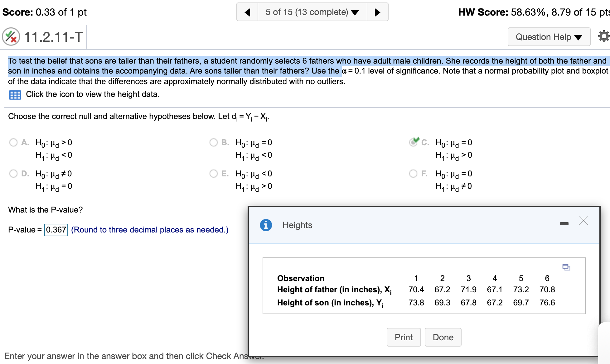Click the info icon in Heights dialog
Image resolution: width=610 pixels, height=364 pixels.
pos(265,225)
